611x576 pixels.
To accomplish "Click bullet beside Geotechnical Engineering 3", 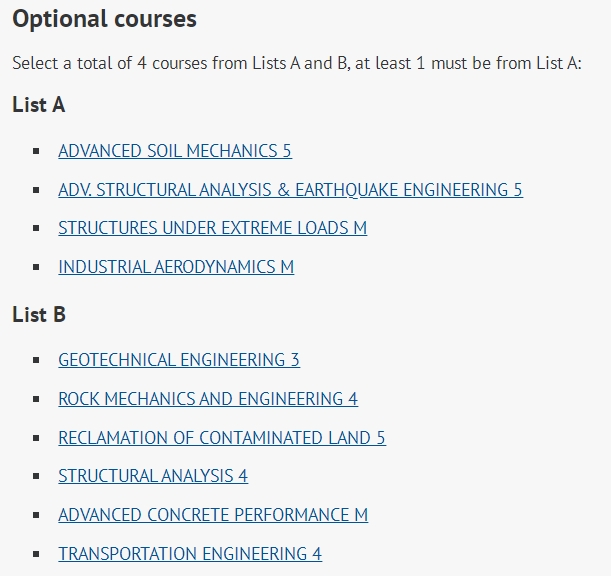I will (36, 360).
